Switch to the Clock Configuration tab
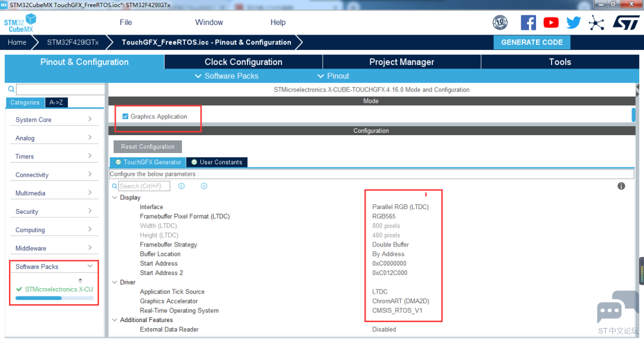644x340 pixels. [x=243, y=62]
